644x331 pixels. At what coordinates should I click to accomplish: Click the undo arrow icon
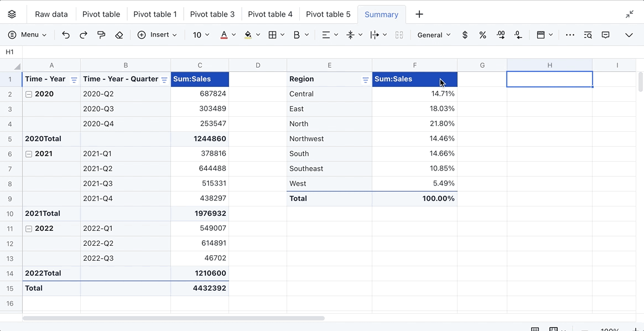pyautogui.click(x=66, y=35)
